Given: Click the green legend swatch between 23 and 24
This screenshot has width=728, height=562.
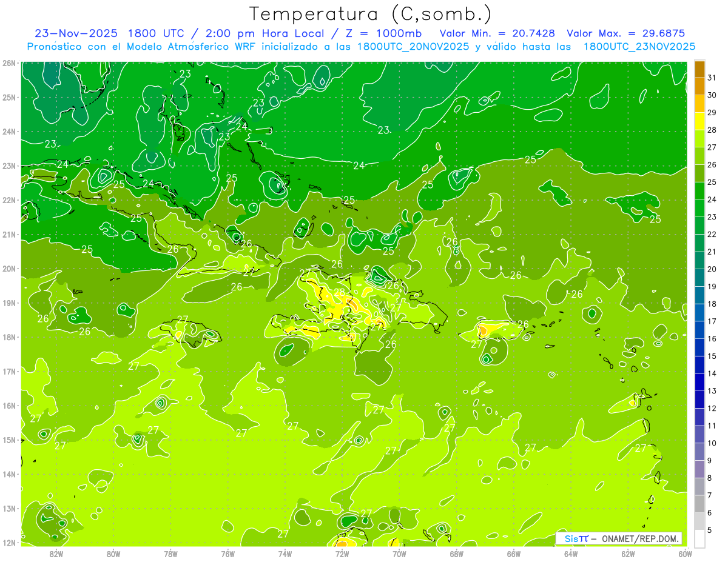Looking at the screenshot, I should click(x=699, y=208).
